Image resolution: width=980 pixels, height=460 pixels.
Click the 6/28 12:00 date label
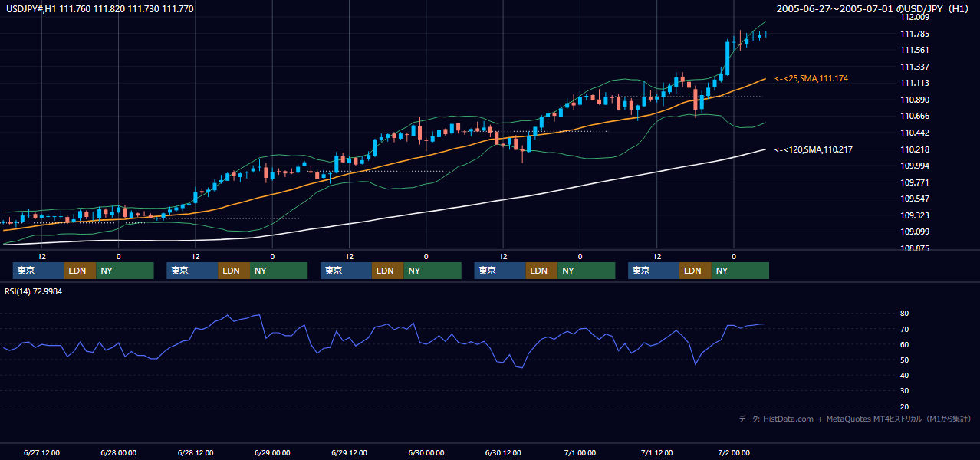(196, 452)
